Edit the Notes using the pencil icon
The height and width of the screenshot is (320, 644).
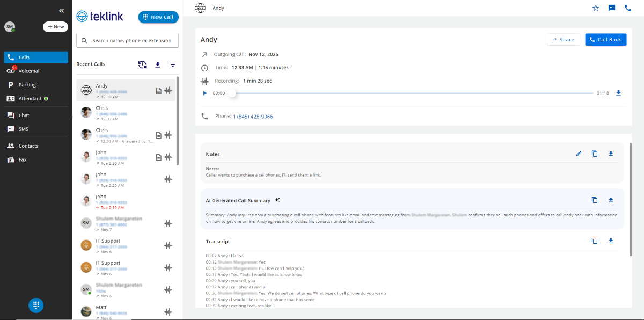tap(579, 154)
